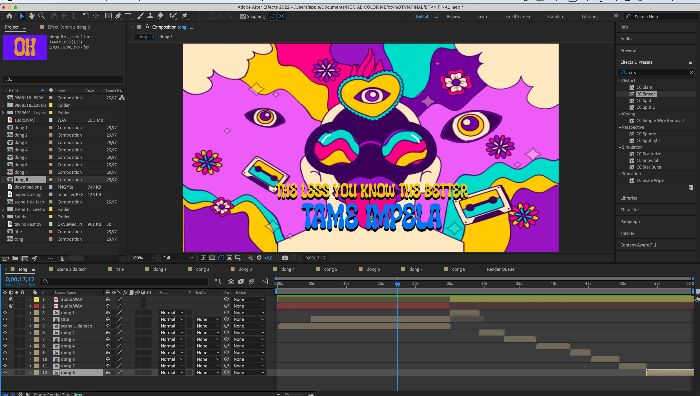Collapse the Transition effects category
Screen dimensions: 700x396
[x=621, y=174]
